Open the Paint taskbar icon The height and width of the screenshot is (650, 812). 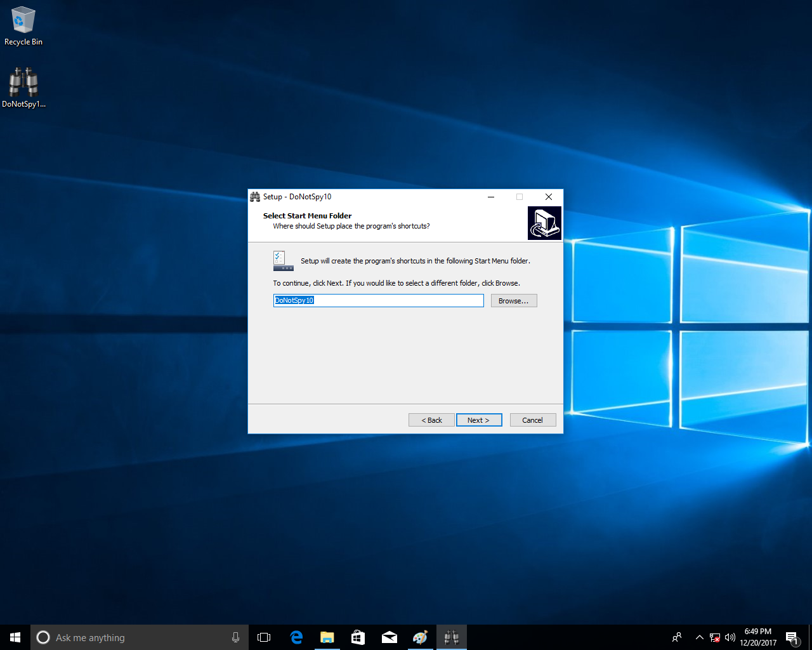point(420,637)
